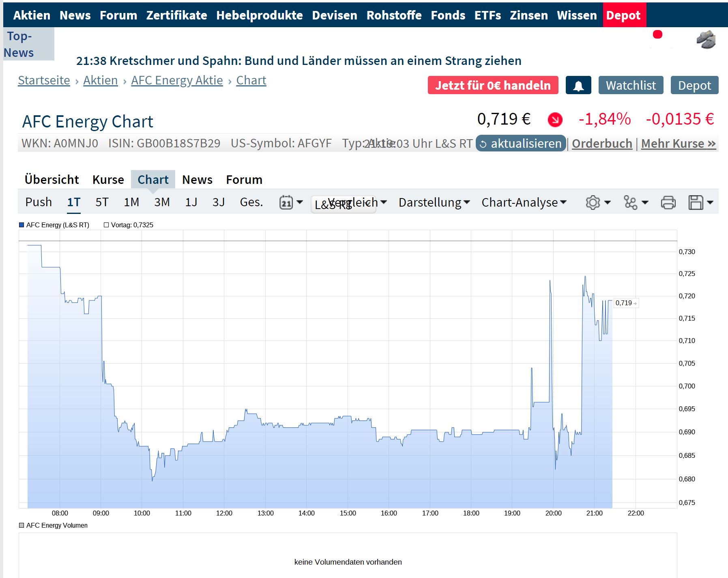Open the Devisen menu
The image size is (728, 578).
pos(335,15)
